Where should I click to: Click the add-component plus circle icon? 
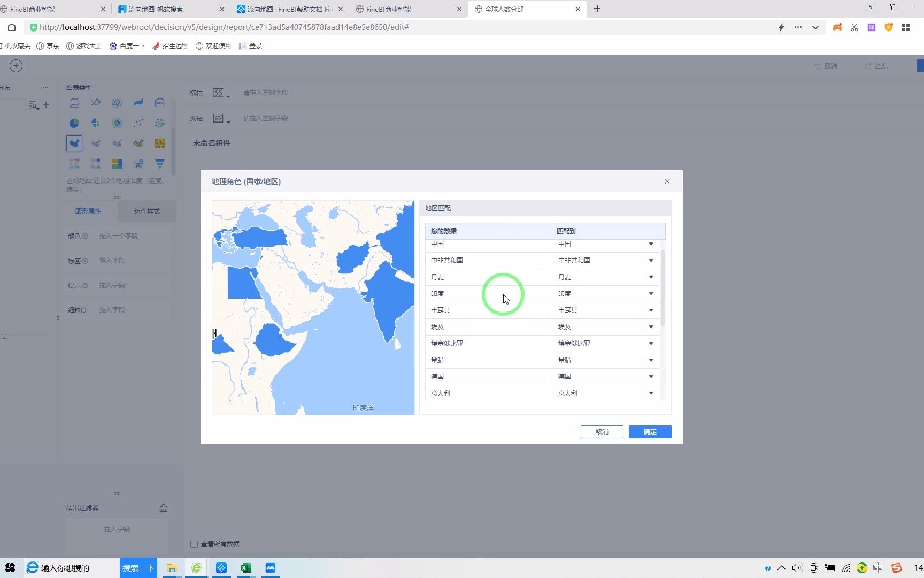[16, 66]
